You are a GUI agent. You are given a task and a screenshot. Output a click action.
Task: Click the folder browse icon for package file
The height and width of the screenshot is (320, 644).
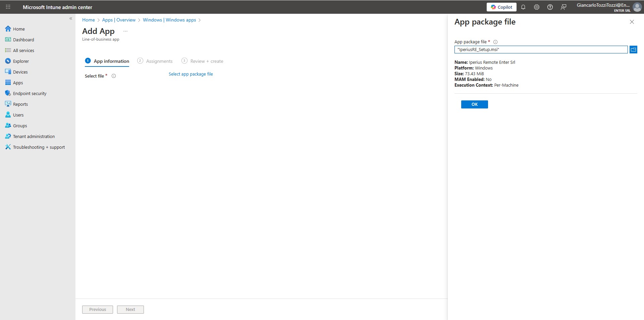pos(633,50)
